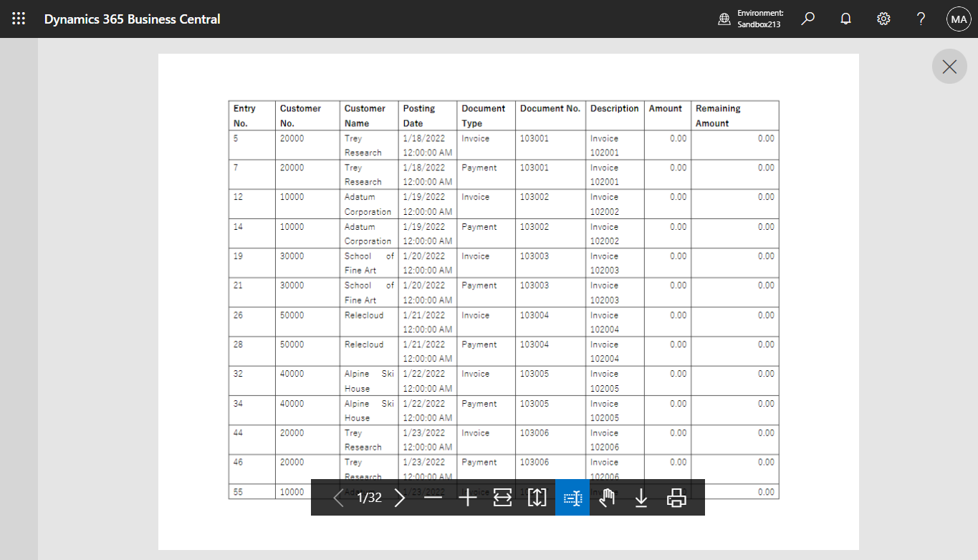The width and height of the screenshot is (978, 560).
Task: Click the zoom in icon
Action: (x=468, y=498)
